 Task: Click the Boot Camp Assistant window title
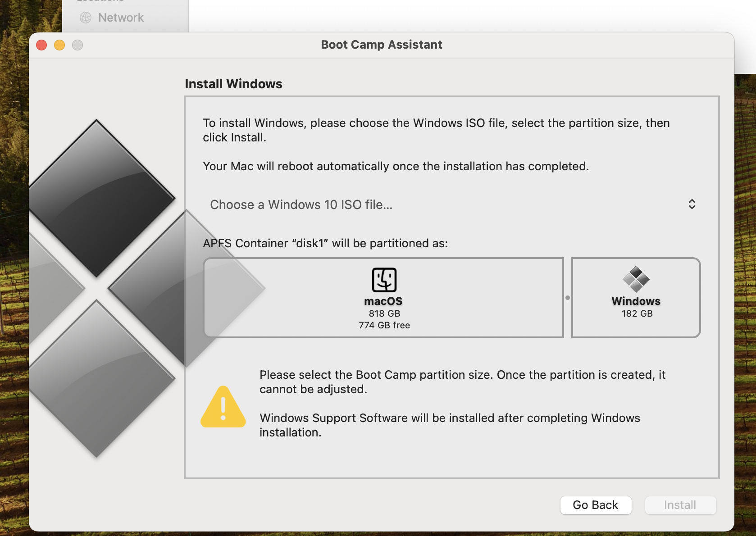pyautogui.click(x=382, y=45)
